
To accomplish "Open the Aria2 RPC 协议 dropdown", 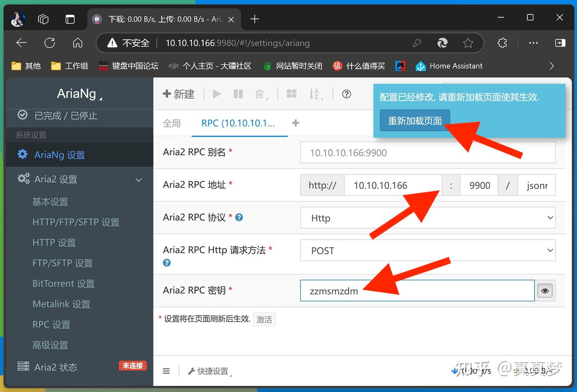I will pyautogui.click(x=428, y=218).
